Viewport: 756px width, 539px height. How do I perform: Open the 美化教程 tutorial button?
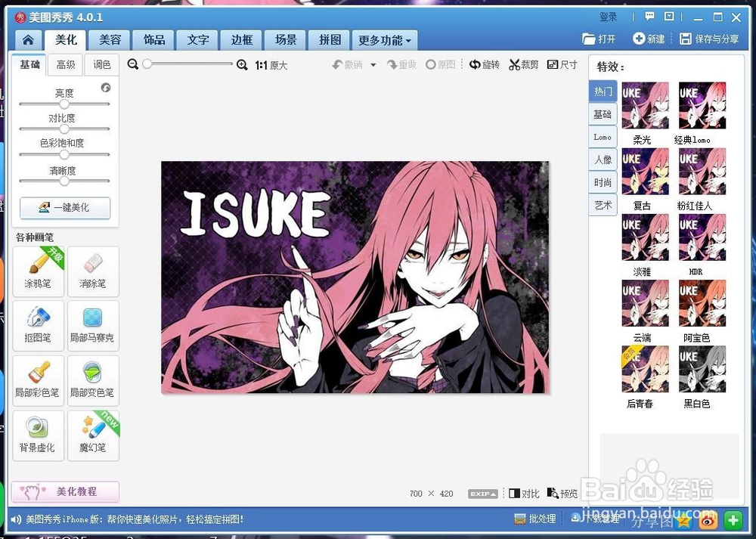click(x=65, y=492)
